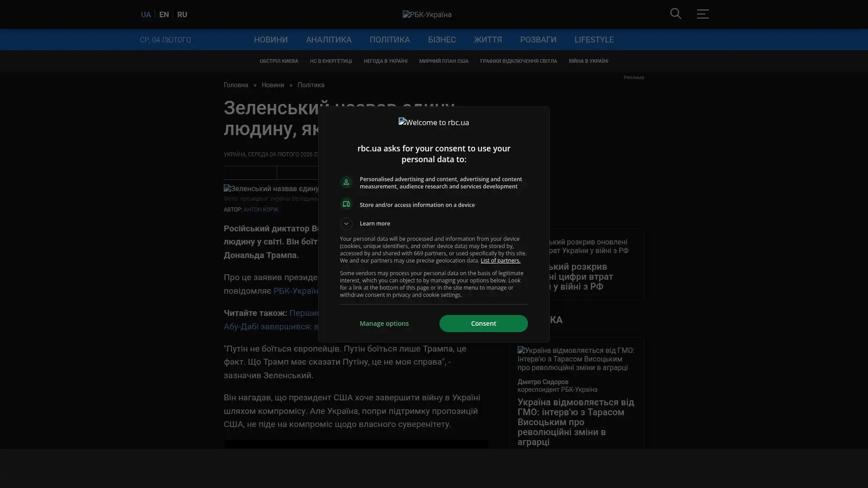The image size is (868, 488).
Task: Go to the БІЗНЕС section
Action: coord(442,40)
